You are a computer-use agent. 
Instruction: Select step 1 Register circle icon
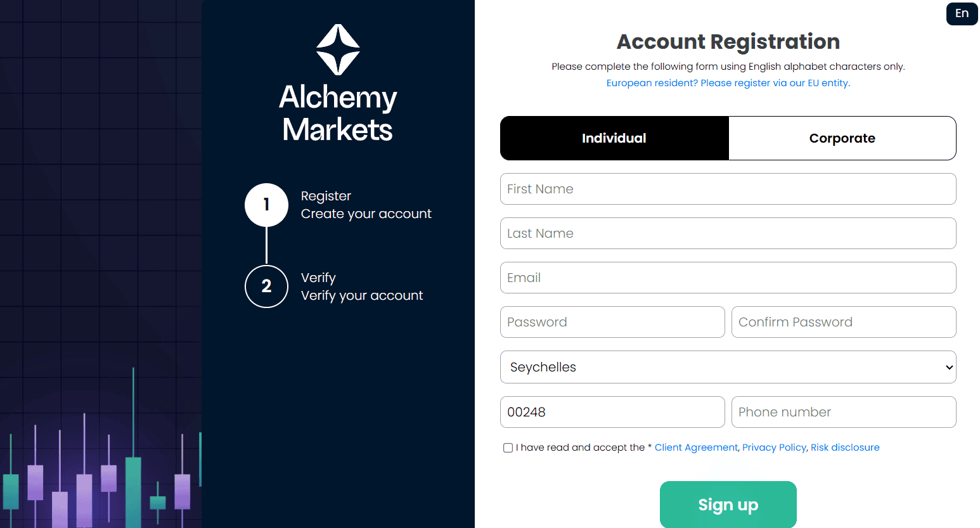[266, 205]
